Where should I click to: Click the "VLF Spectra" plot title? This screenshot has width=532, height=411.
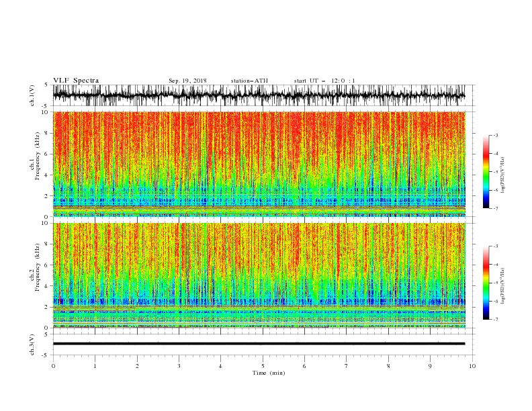(76, 81)
